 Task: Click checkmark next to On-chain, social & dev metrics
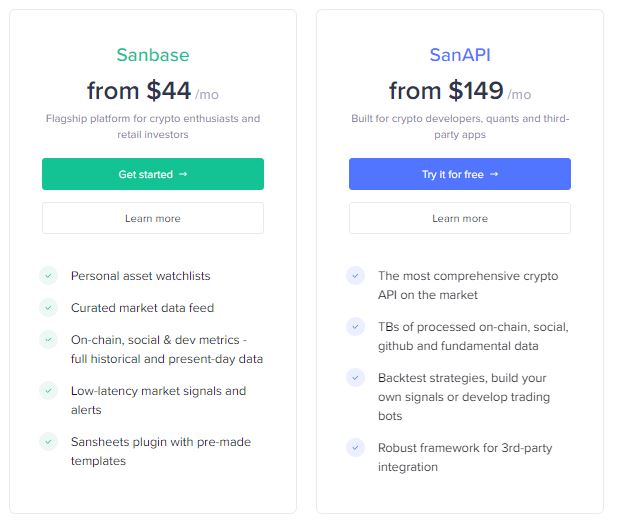coord(49,340)
